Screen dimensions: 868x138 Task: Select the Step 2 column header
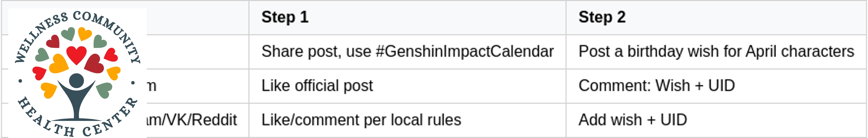pyautogui.click(x=717, y=17)
